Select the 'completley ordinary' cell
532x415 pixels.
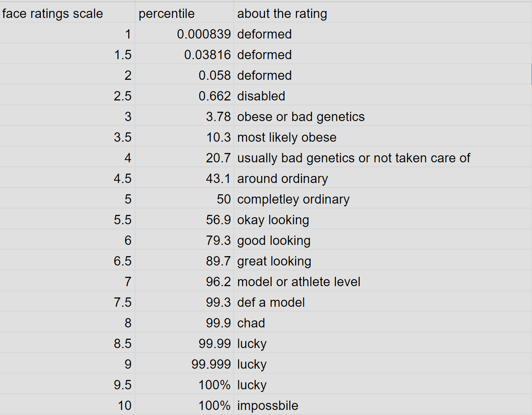[x=293, y=199]
